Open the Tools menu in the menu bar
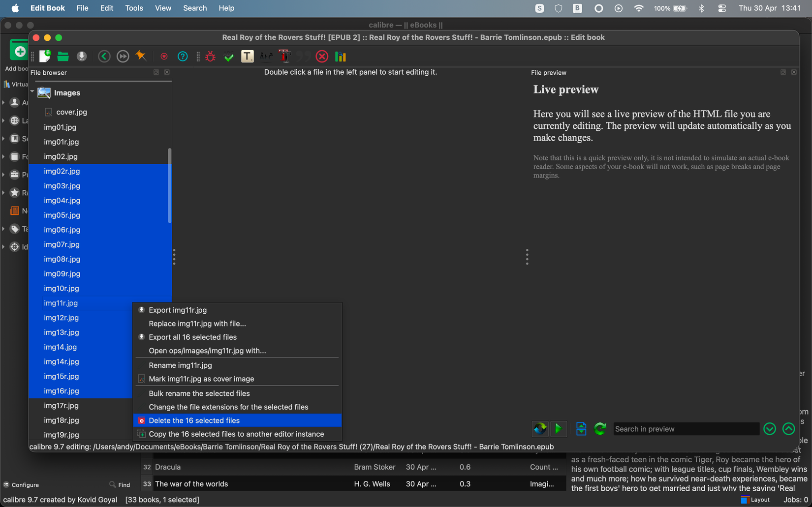 click(x=134, y=8)
